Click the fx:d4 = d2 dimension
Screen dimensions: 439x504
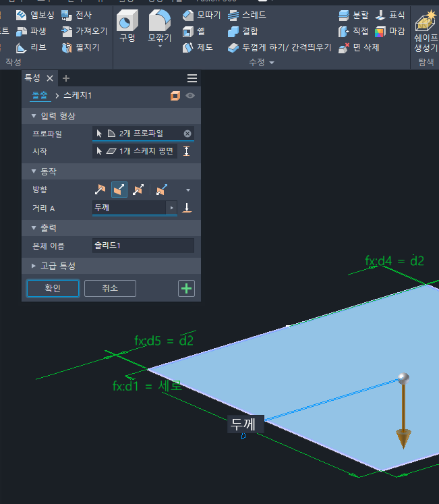coord(394,260)
